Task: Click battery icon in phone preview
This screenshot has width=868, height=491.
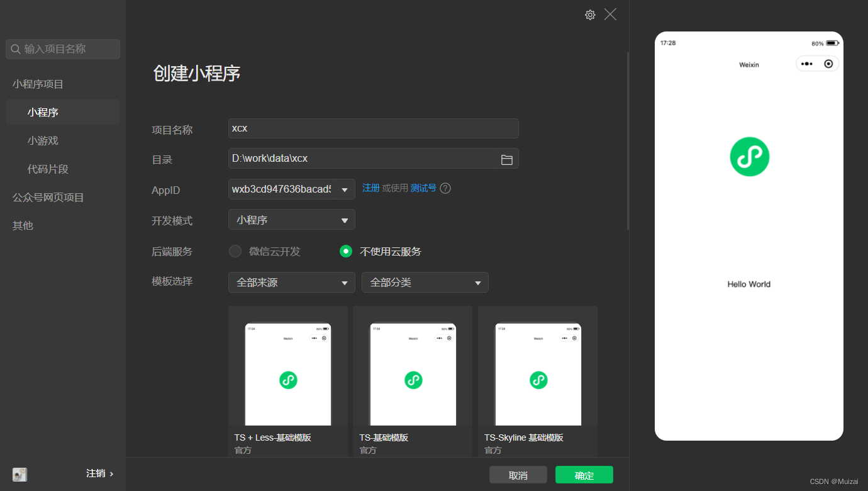Action: [832, 43]
